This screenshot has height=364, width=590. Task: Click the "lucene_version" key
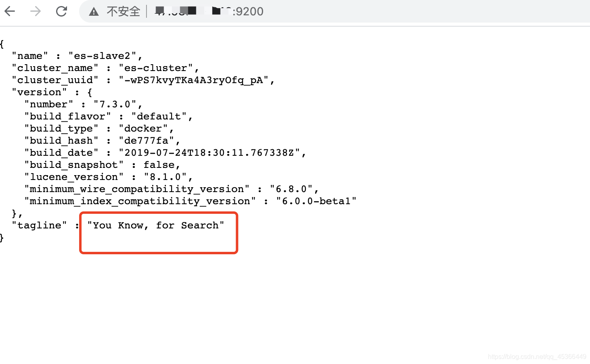point(74,177)
